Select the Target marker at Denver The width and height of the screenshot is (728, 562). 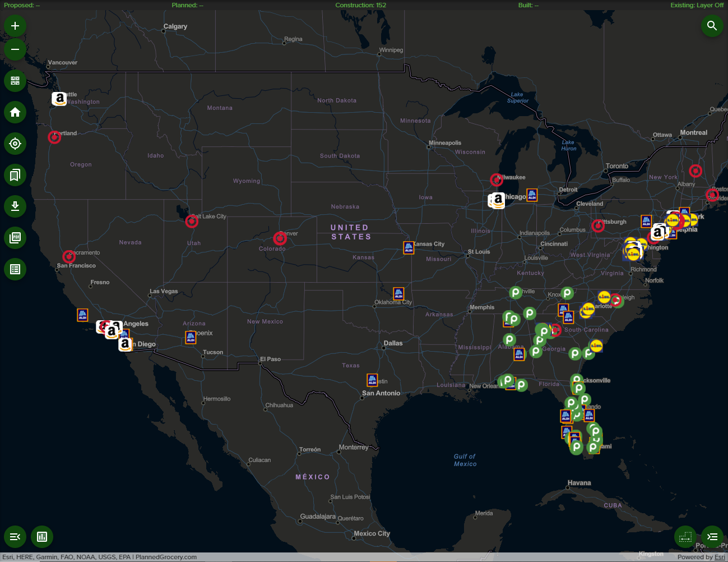(280, 238)
